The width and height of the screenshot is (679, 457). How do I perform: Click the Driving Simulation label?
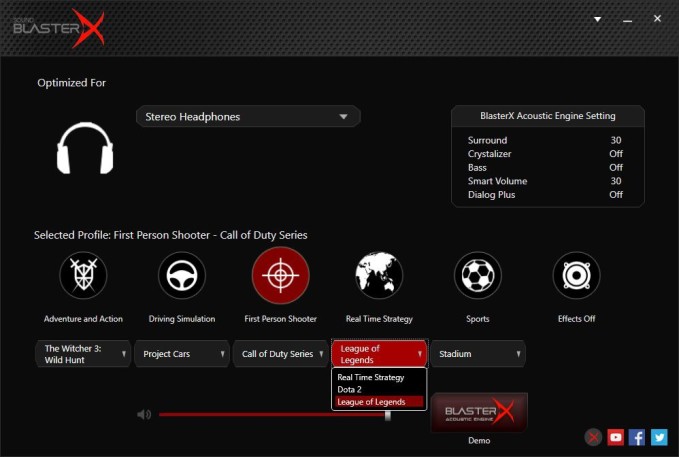tap(182, 319)
